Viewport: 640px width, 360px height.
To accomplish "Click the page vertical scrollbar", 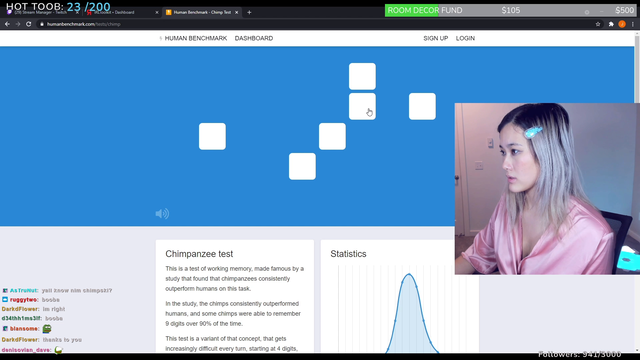I will [637, 192].
